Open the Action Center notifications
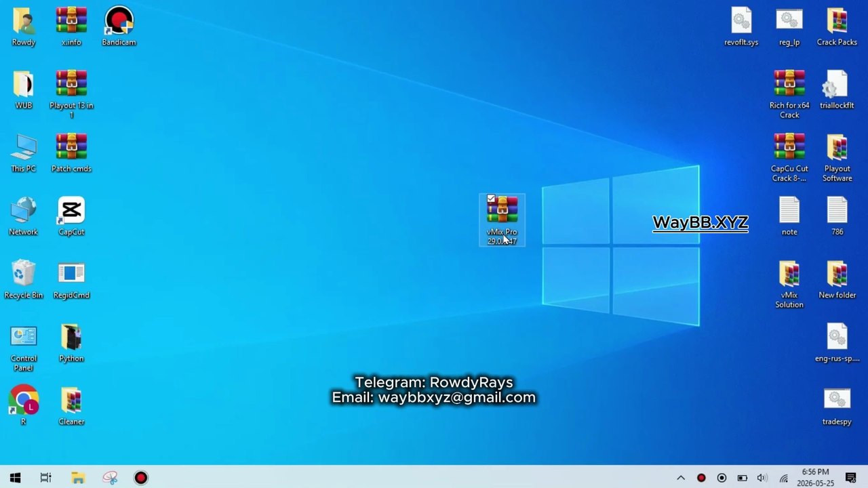Viewport: 868px width, 488px height. click(x=851, y=478)
